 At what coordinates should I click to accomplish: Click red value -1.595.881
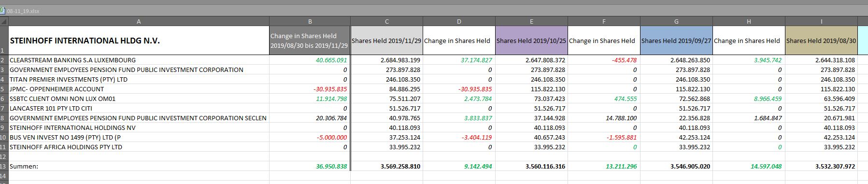622,137
